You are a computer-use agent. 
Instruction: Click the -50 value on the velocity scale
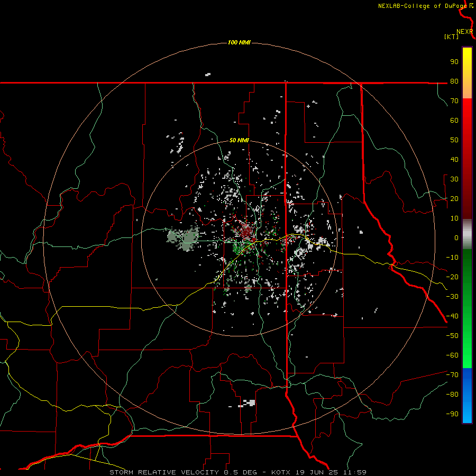pos(452,335)
